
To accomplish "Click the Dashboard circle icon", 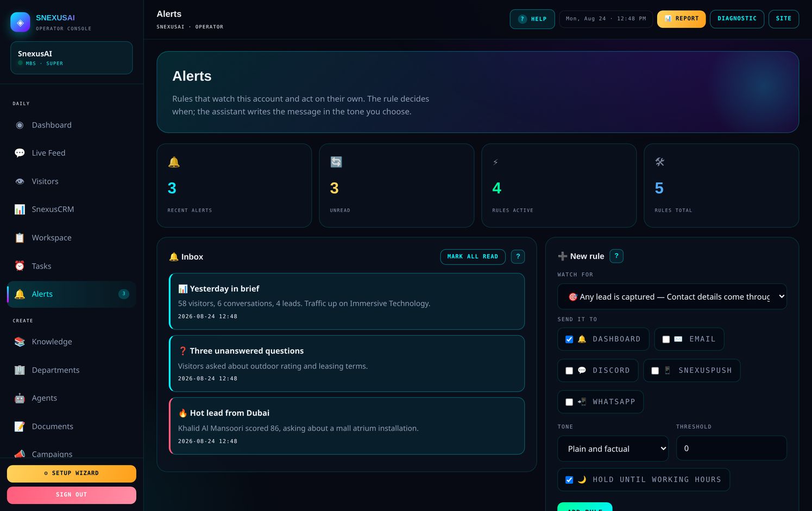I will pos(20,125).
